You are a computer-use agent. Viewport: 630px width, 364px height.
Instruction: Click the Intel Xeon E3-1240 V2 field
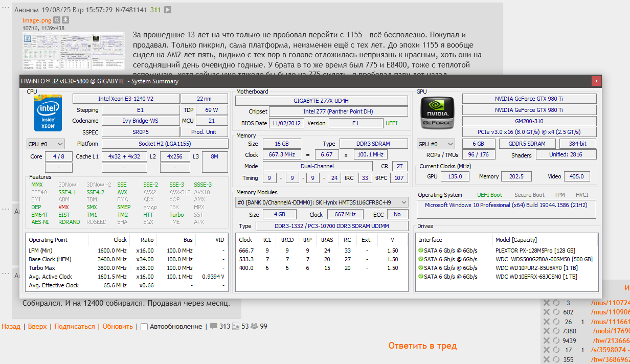point(126,99)
